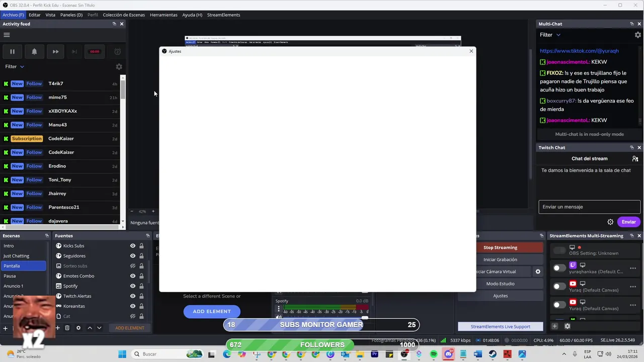Close the Ajustes dialog

tap(471, 51)
